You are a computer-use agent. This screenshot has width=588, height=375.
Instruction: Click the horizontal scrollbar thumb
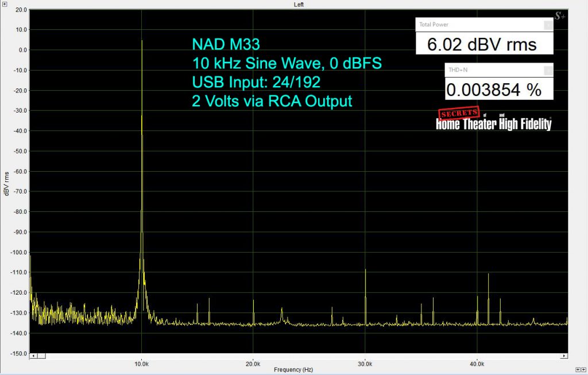coord(41,356)
